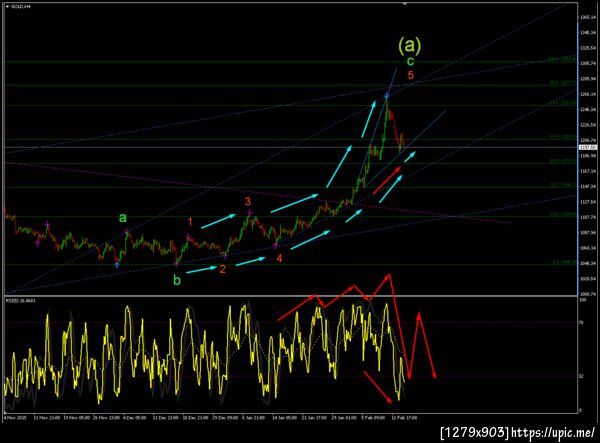Click the RSI(5) indicator label
This screenshot has width=600, height=443.
tap(21, 301)
